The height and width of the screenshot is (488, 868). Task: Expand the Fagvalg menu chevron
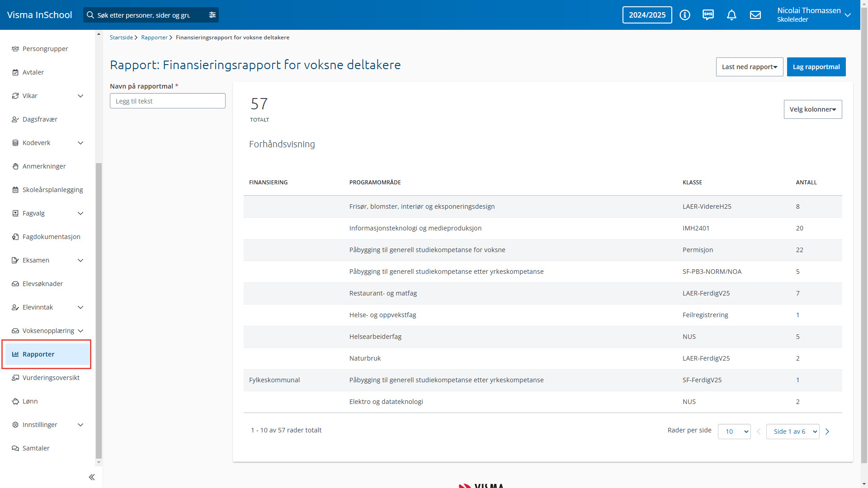point(80,213)
